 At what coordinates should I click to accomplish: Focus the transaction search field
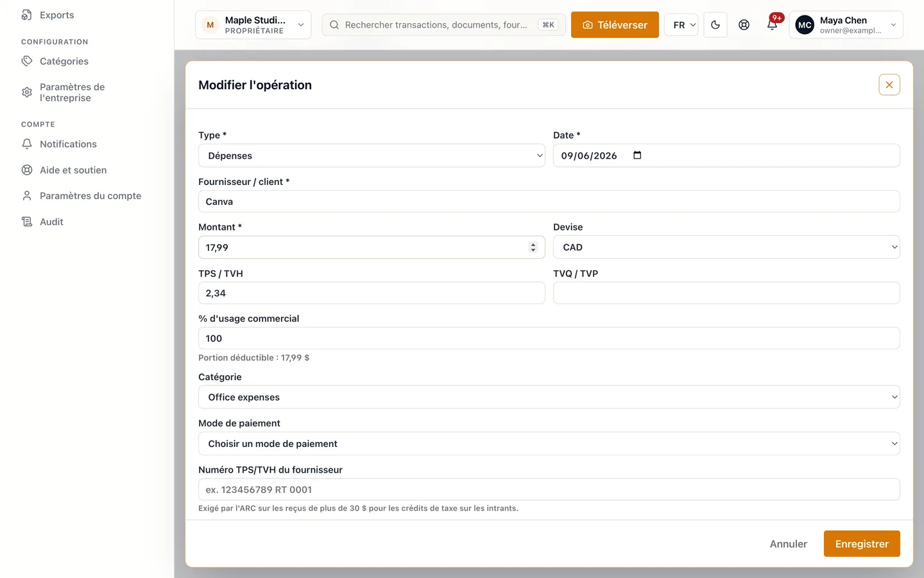443,25
